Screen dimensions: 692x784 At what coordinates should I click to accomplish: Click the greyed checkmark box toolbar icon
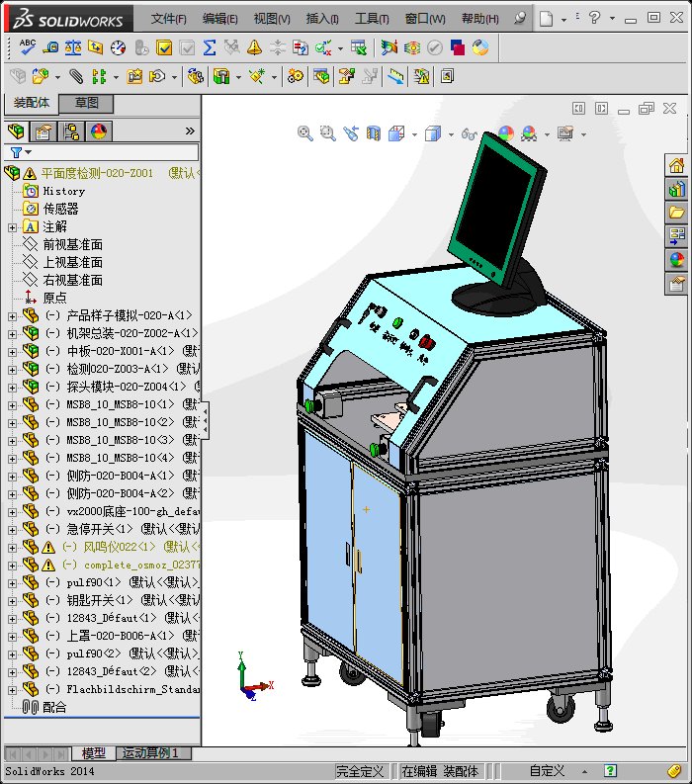point(187,47)
